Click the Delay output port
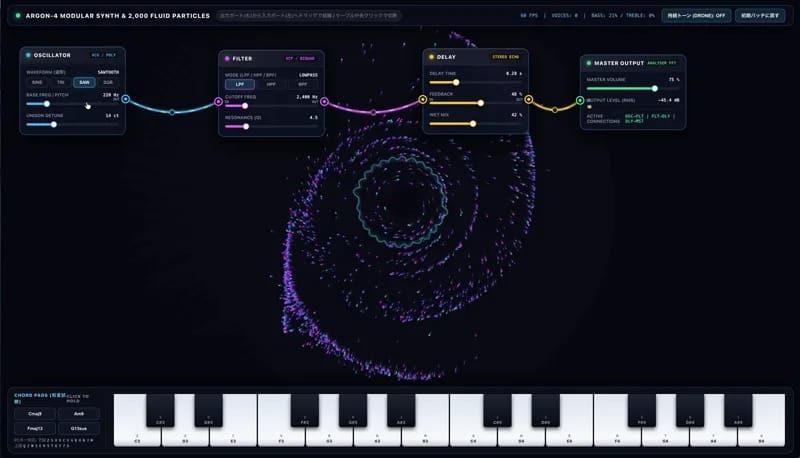 529,99
